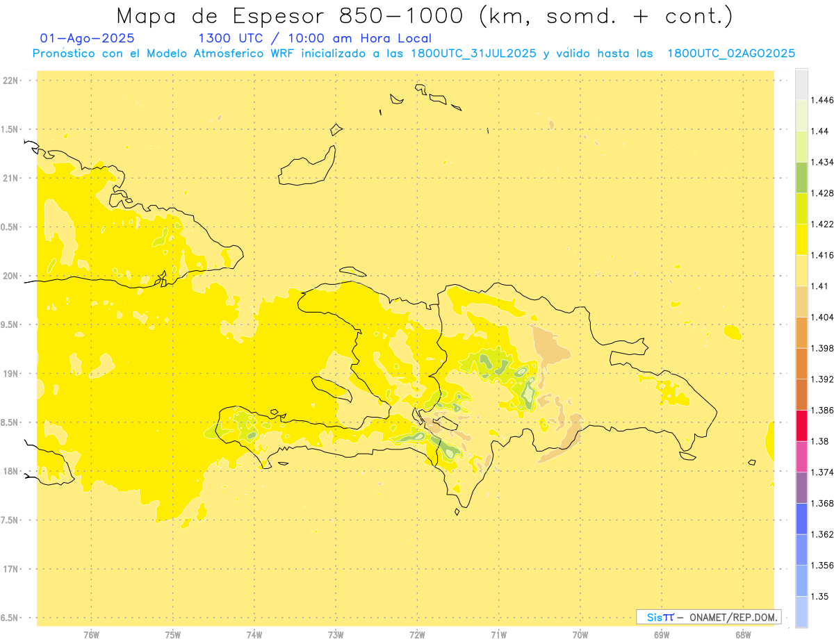Click the tan legend band between 1.404 and 1.41
The height and width of the screenshot is (644, 834).
tap(801, 302)
